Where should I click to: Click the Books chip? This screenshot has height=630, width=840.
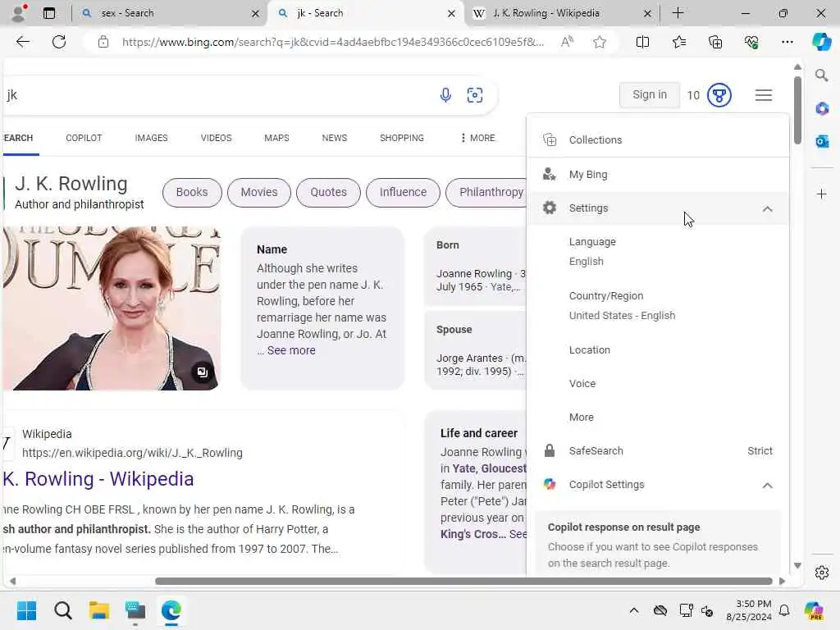192,192
